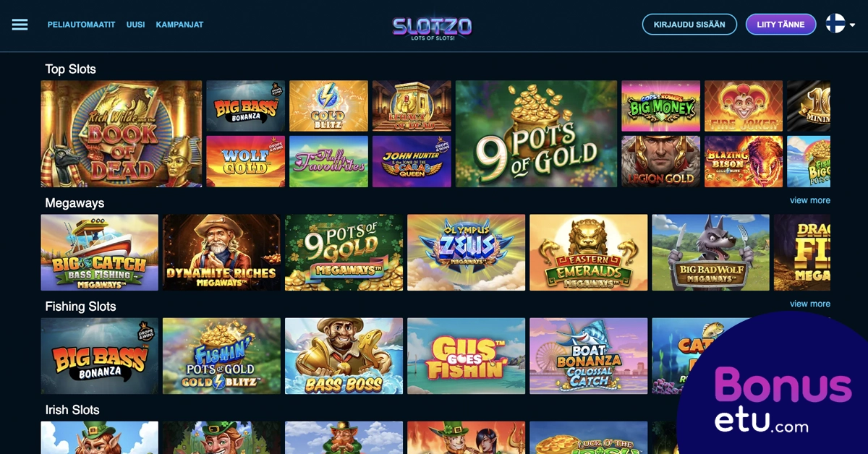Screen dimensions: 868x454
Task: Open the Book of Dead game tile
Action: 122,134
